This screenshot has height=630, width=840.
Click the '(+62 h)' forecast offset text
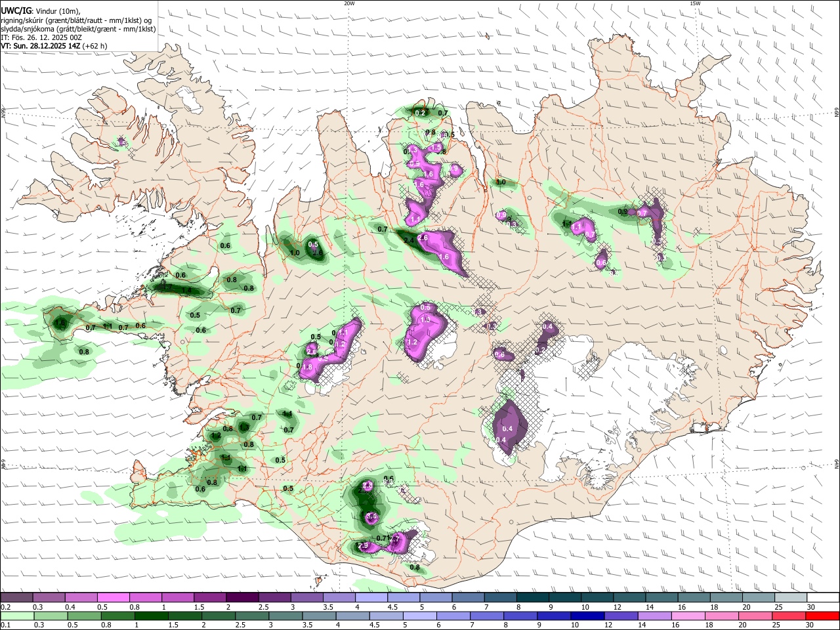pos(94,46)
